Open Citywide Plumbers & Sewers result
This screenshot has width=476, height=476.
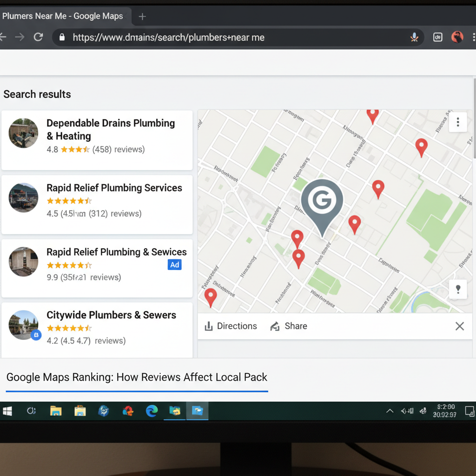[97, 330]
